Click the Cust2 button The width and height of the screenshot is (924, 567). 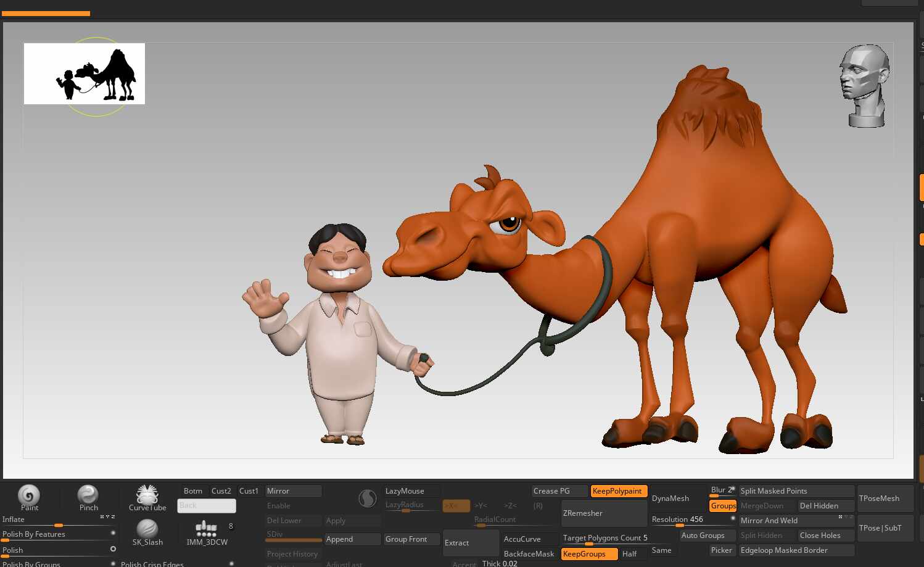click(221, 491)
